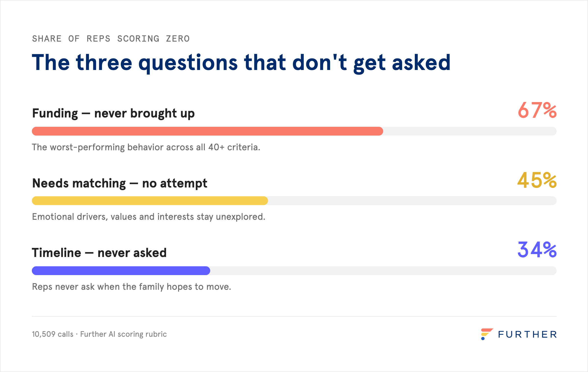Click the worst-performing behavior caption
This screenshot has height=372, width=588.
146,147
